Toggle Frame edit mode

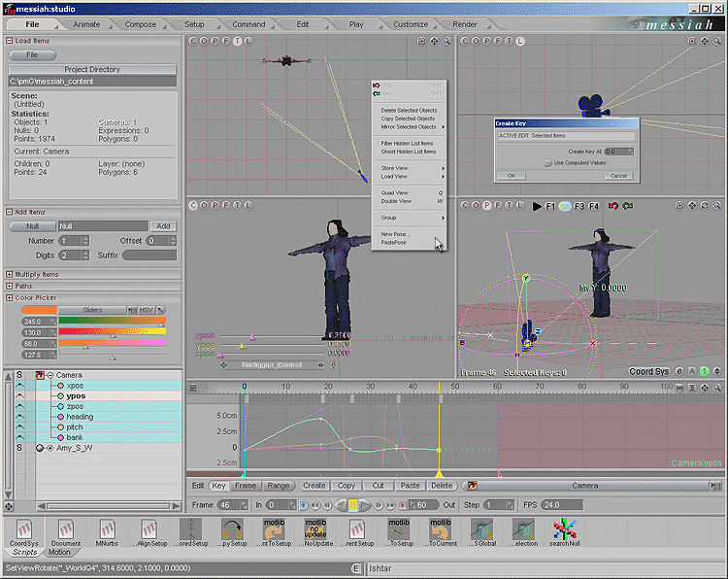[246, 486]
